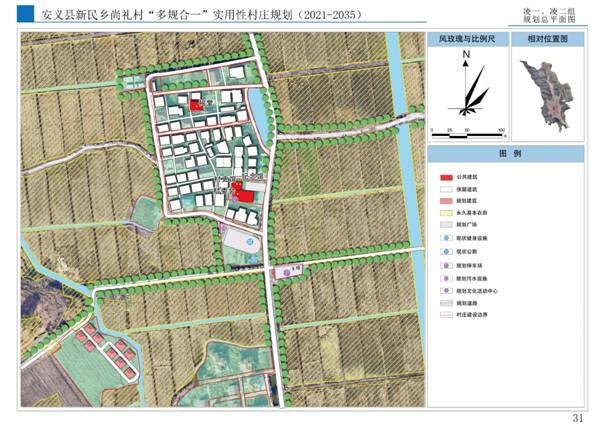The image size is (602, 425).
Task: Click the 现状健身设施 legend label
Action: click(472, 238)
